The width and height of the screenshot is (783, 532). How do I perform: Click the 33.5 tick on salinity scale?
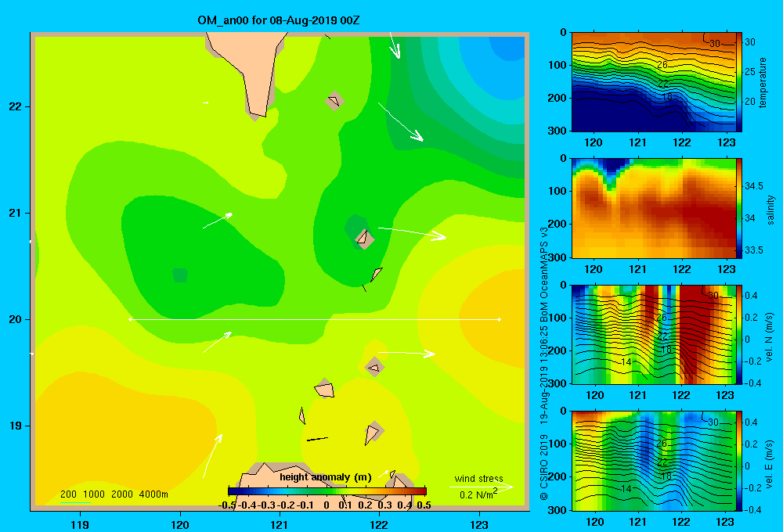click(753, 250)
